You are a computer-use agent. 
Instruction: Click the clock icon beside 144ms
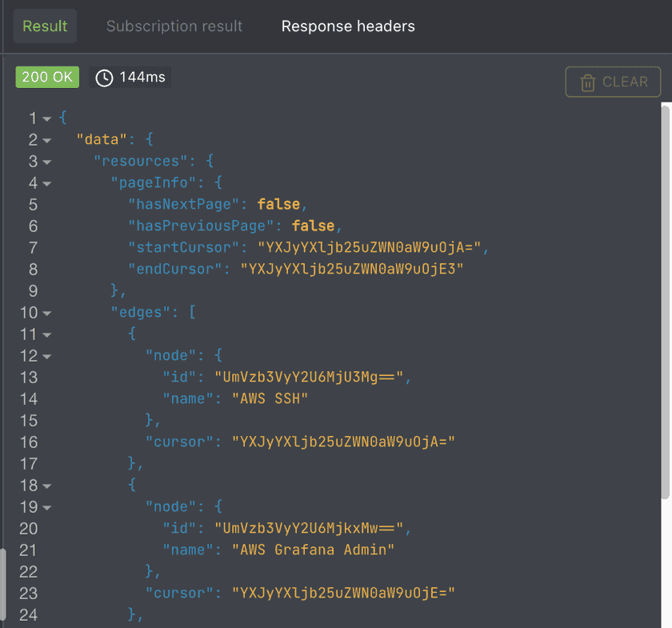[104, 78]
